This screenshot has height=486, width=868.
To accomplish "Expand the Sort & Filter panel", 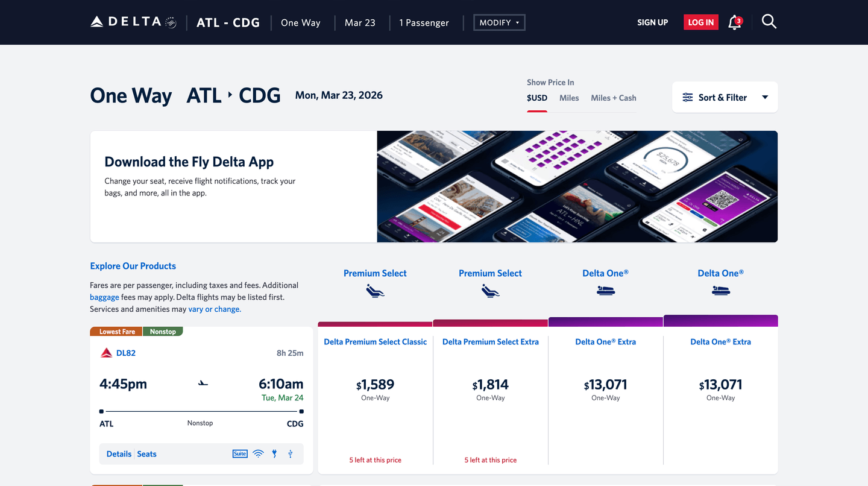I will 725,97.
